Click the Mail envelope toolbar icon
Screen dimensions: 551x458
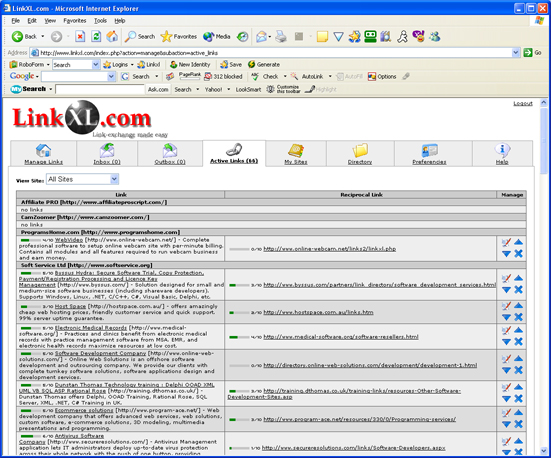[x=261, y=36]
